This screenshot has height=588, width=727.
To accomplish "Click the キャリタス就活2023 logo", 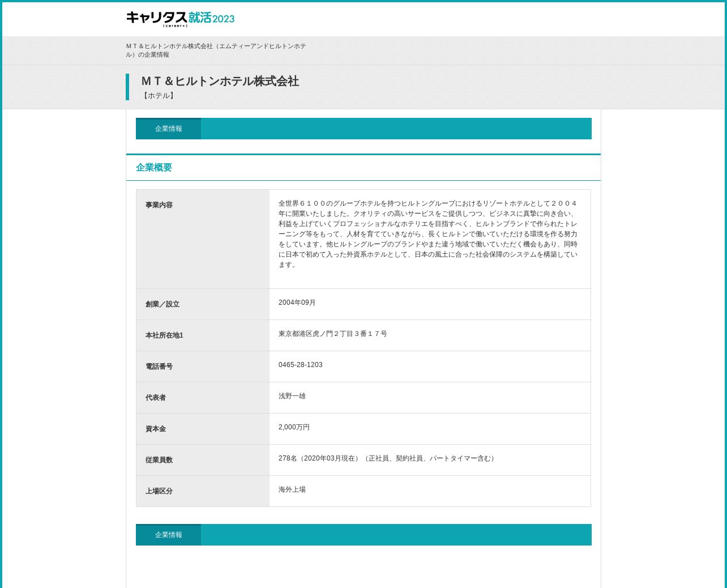I will 180,19.
